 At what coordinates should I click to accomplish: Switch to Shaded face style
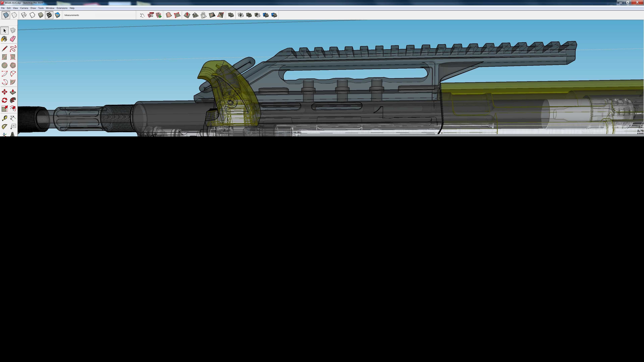pyautogui.click(x=41, y=15)
